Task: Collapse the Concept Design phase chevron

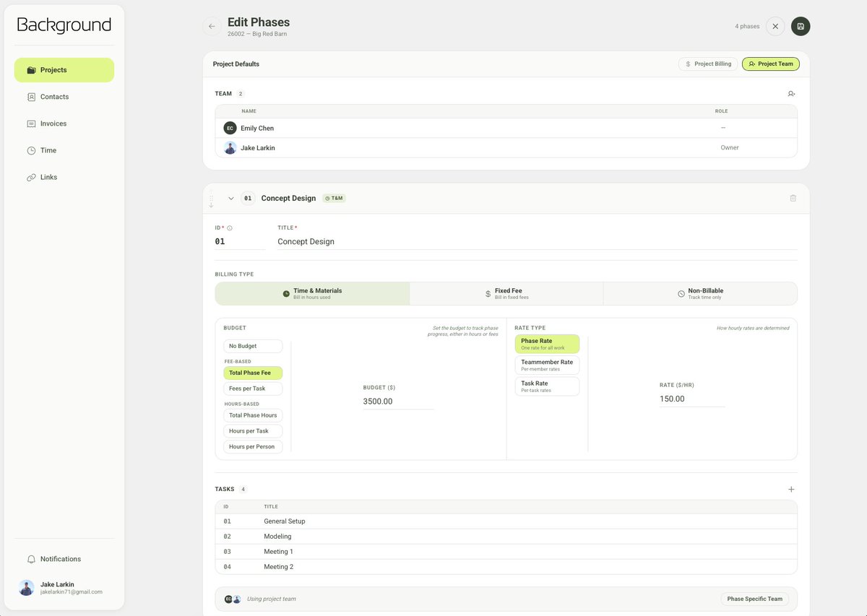Action: pos(231,198)
